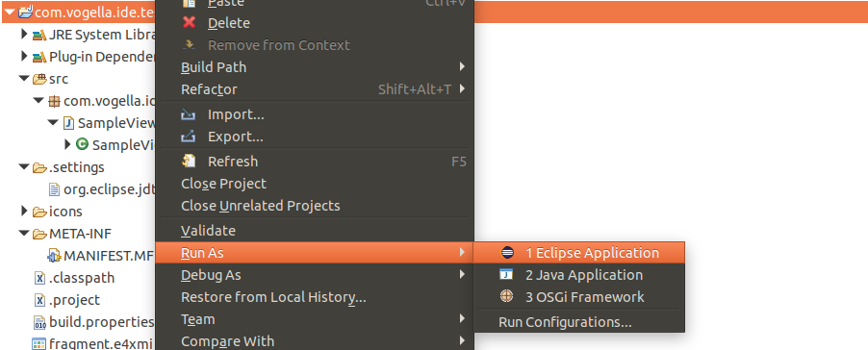Click the SampleView Java file icon

point(68,123)
